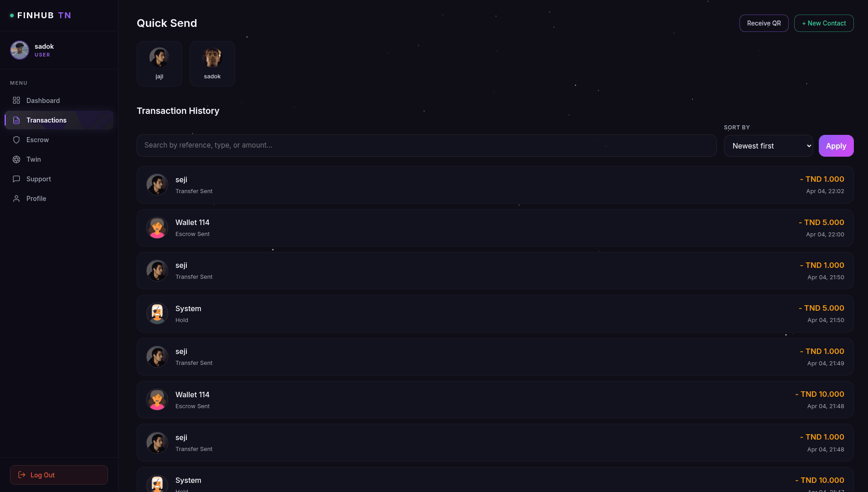Click the Profile person icon
The image size is (868, 492).
click(16, 198)
